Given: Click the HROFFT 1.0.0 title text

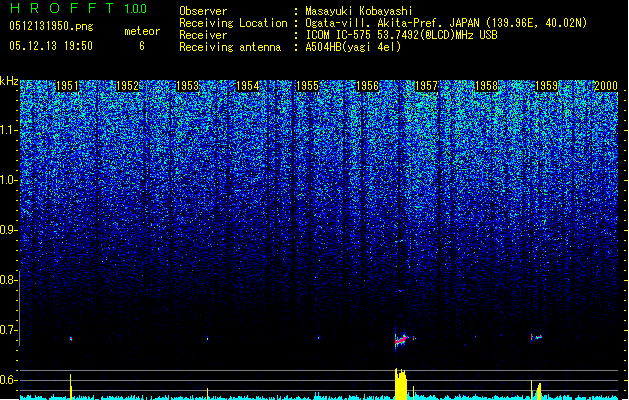Looking at the screenshot, I should point(79,8).
